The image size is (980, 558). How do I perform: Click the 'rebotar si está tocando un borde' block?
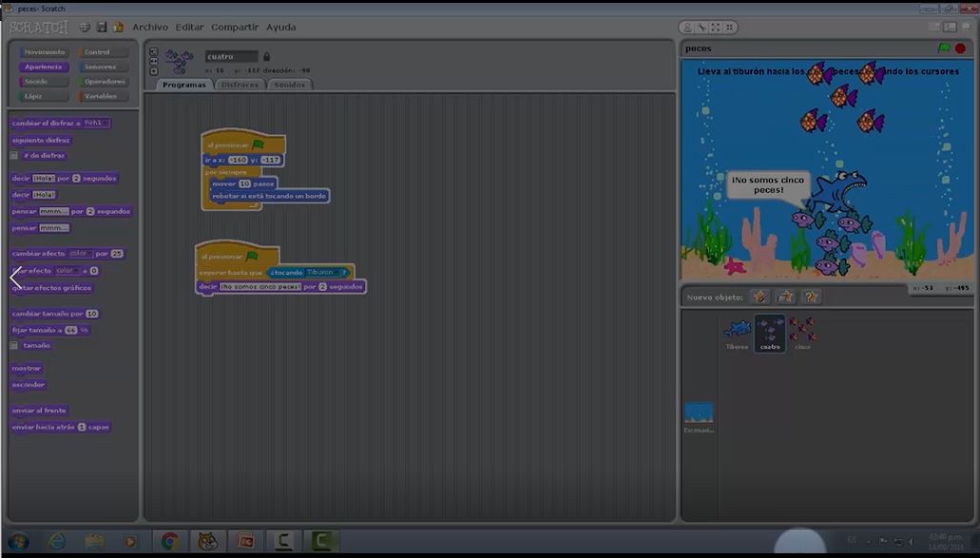[269, 196]
